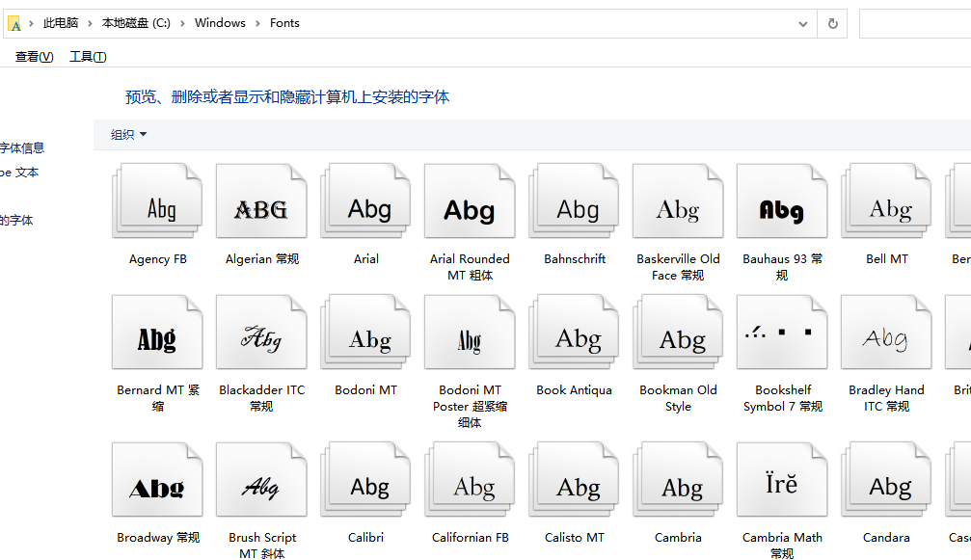Open the 工具(T) menu

point(88,57)
